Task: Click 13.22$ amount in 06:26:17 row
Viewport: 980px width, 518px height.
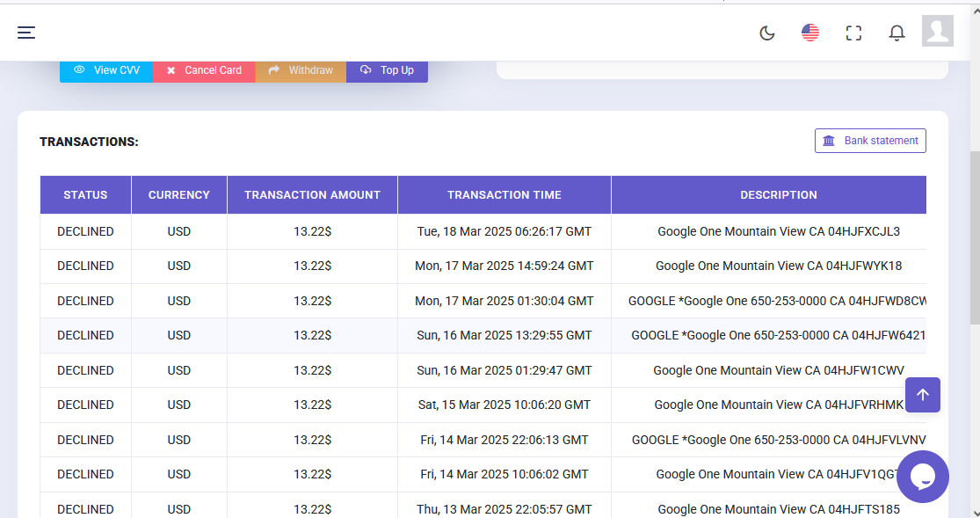Action: tap(313, 231)
